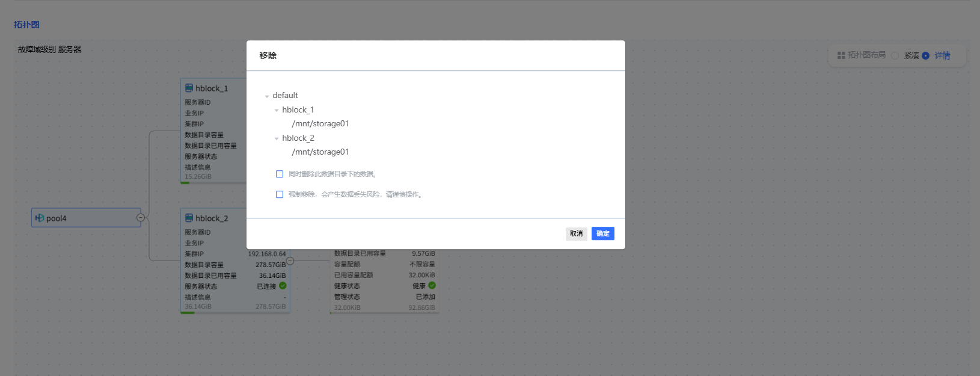980x376 pixels.
Task: Click the 已连接 server status text
Action: coord(266,286)
